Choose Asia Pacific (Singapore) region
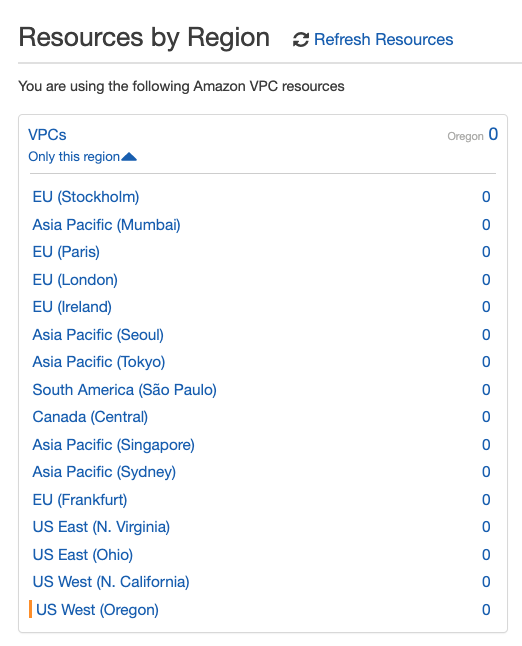 (114, 445)
